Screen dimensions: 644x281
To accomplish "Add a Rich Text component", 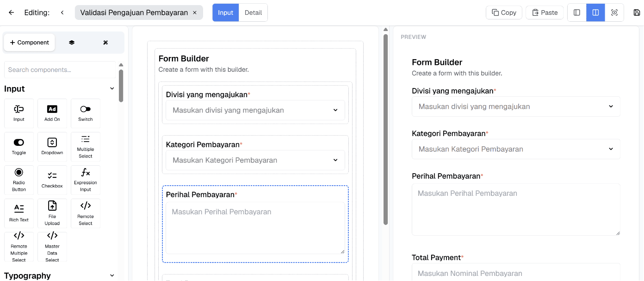I will coord(19,213).
